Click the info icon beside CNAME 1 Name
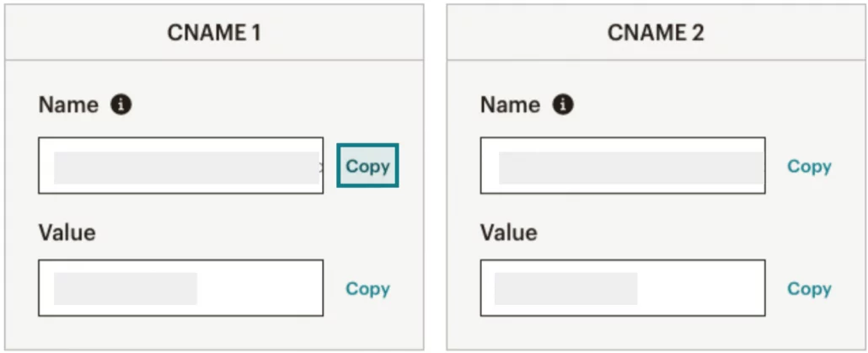This screenshot has height=353, width=868. 121,104
